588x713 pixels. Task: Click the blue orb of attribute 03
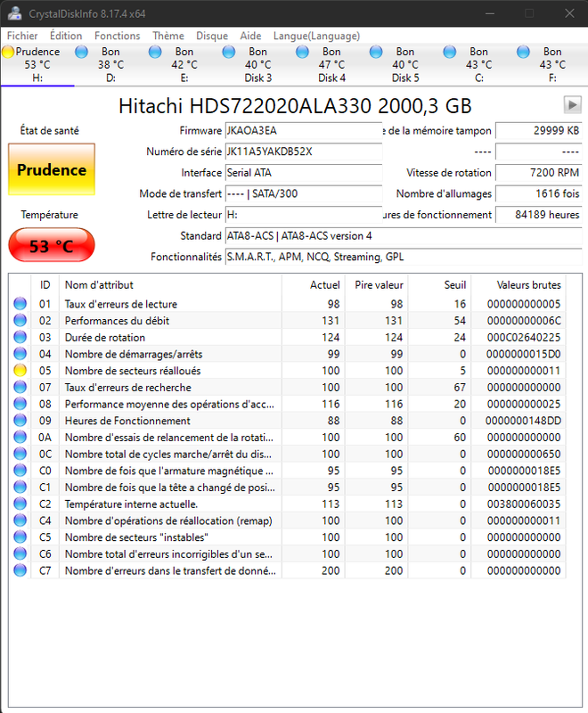[20, 337]
